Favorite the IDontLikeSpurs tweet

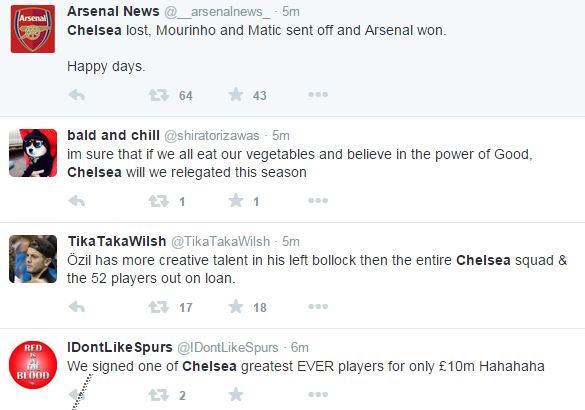[236, 394]
